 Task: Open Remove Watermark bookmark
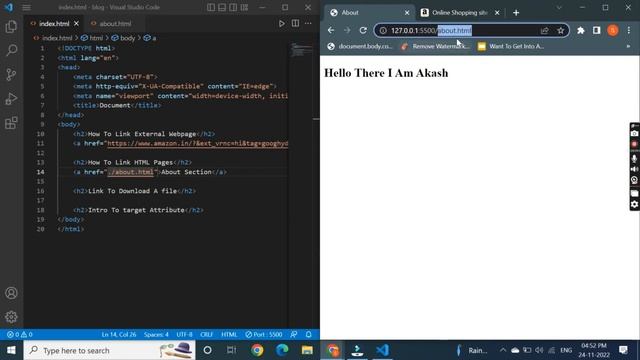click(435, 47)
